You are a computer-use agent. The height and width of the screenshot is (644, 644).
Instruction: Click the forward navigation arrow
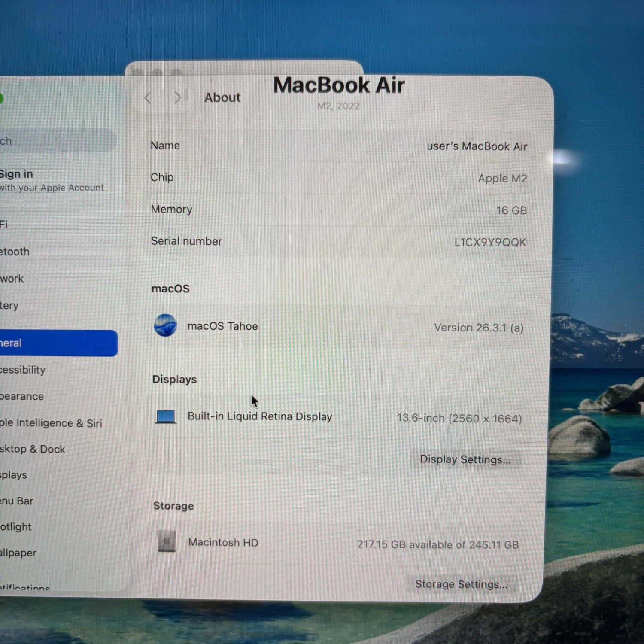pyautogui.click(x=177, y=98)
